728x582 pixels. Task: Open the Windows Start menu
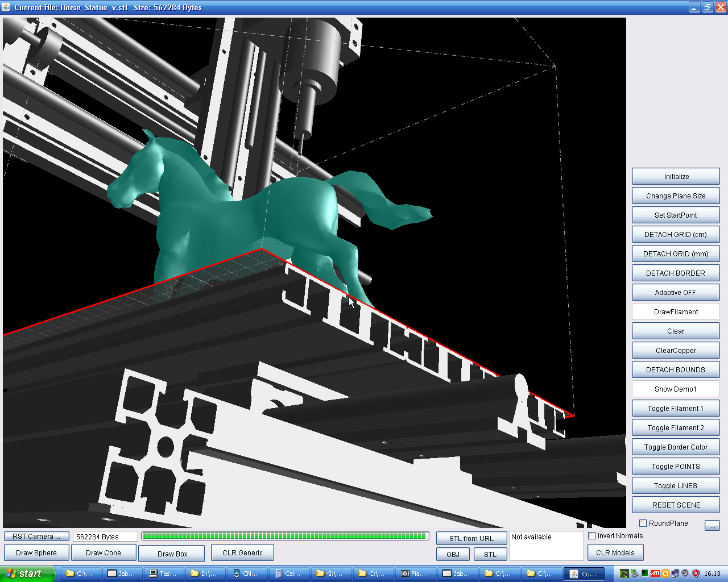point(27,573)
